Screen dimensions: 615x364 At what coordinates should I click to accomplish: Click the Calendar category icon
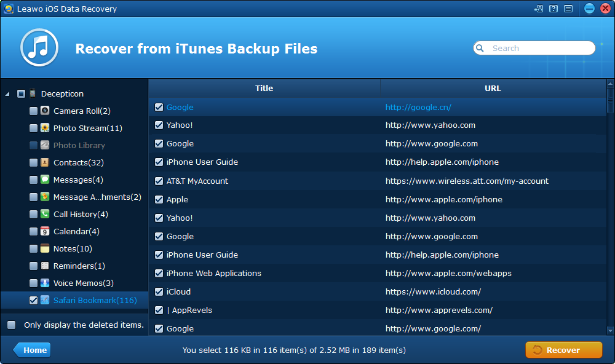[45, 231]
